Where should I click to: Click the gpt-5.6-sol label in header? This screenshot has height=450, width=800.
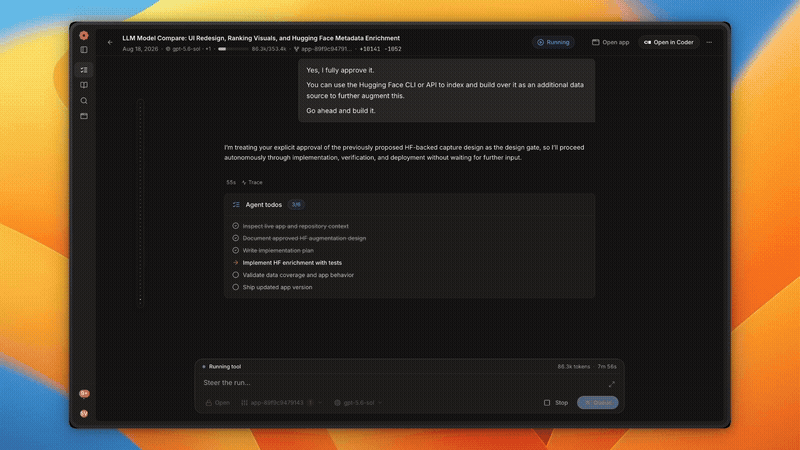click(186, 49)
